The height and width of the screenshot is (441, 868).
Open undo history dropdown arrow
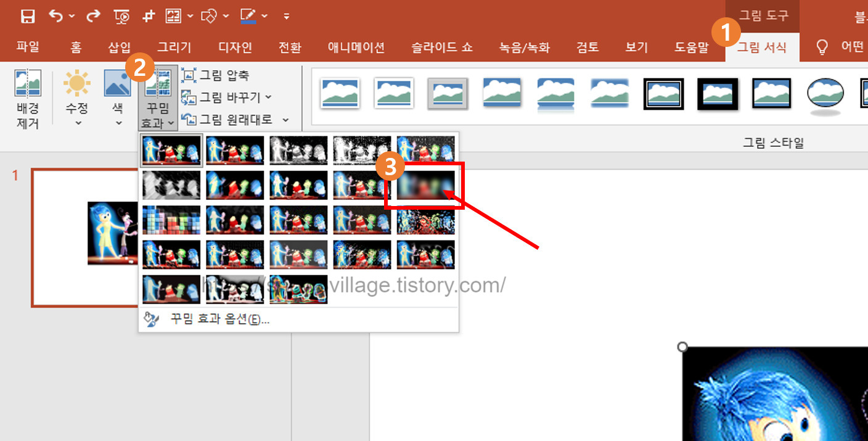[72, 16]
